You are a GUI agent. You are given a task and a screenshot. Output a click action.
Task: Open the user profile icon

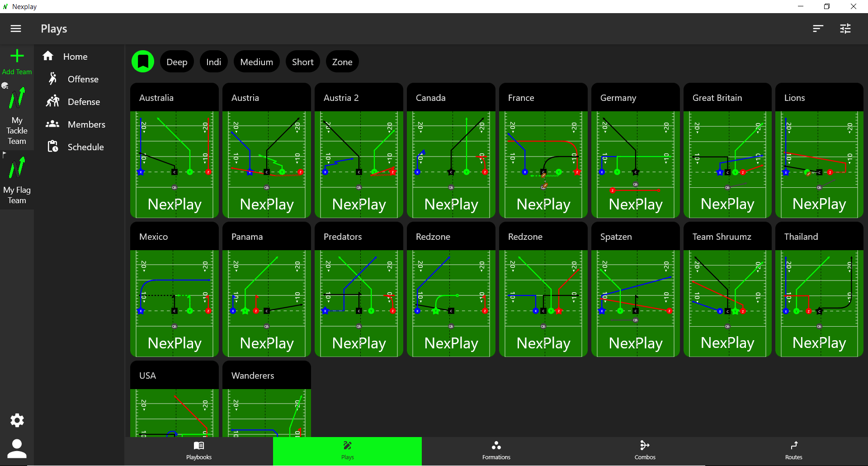[x=17, y=448]
